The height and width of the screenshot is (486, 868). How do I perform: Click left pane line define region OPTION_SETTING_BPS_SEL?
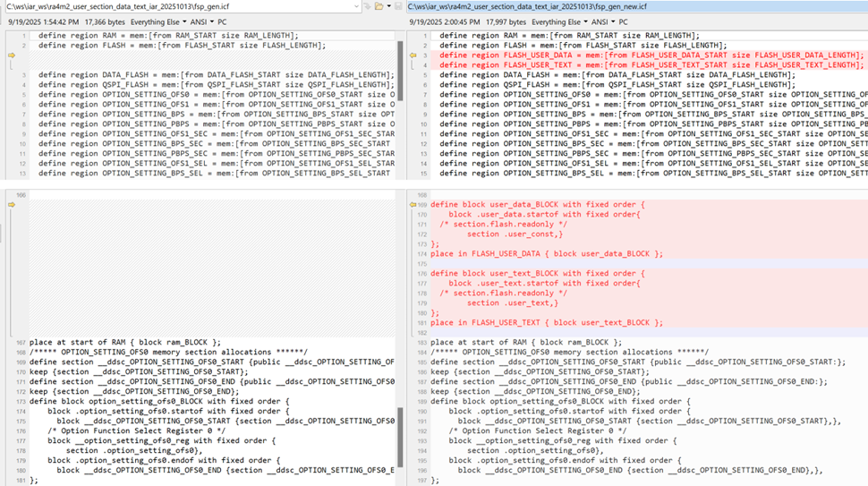pos(214,174)
